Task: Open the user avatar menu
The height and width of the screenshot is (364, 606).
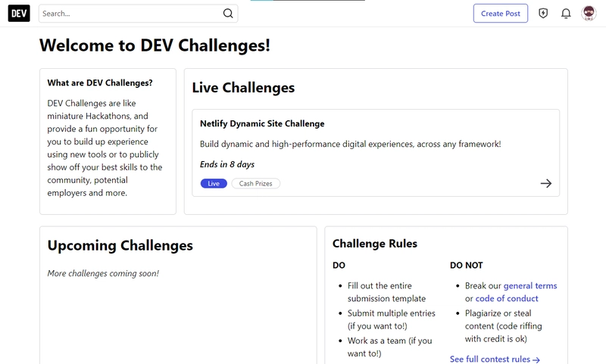Action: (x=589, y=14)
